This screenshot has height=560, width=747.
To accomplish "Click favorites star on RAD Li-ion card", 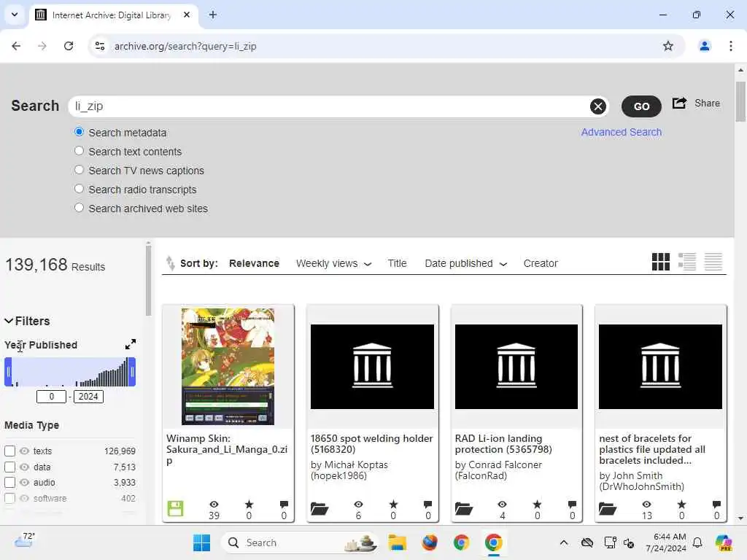I will coord(537,505).
